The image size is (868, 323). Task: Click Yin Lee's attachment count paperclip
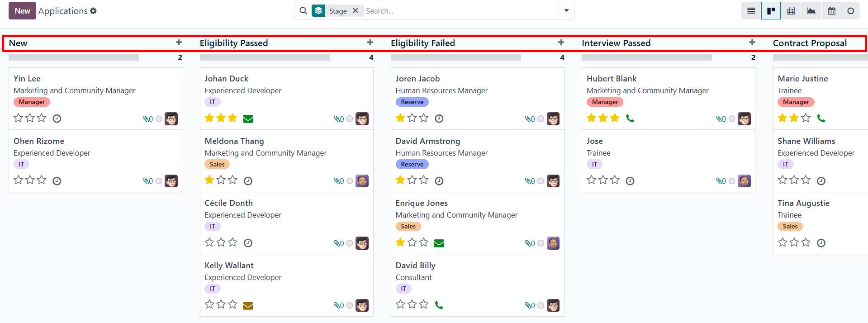[x=148, y=119]
